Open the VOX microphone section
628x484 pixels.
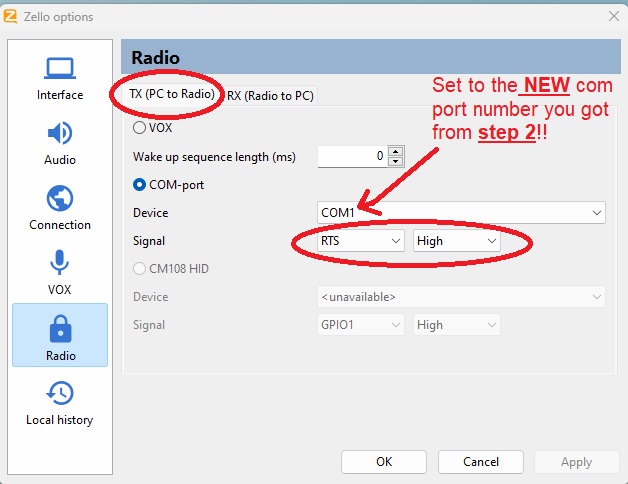60,272
